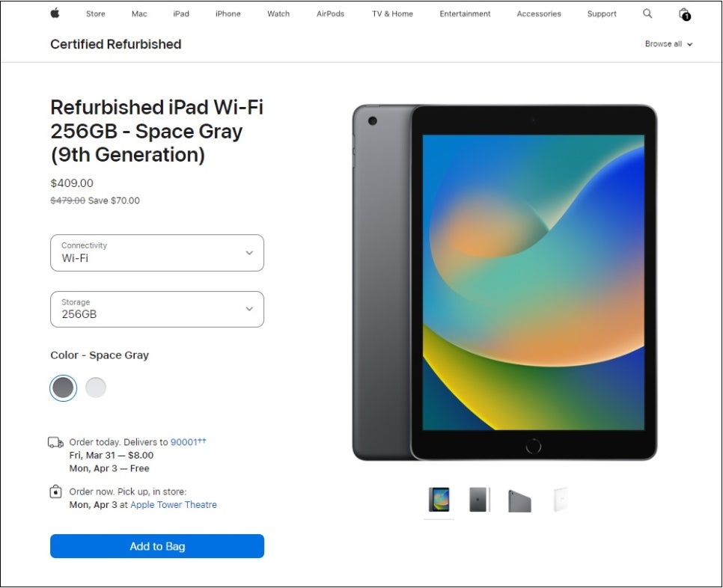Open the Connectivity Wi-Fi dropdown
The width and height of the screenshot is (723, 588).
pyautogui.click(x=157, y=253)
